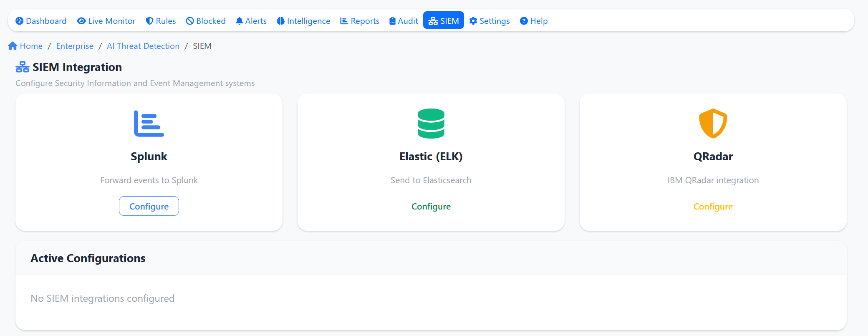Screen dimensions: 868x336
Task: Open the Dashboard menu item
Action: tap(41, 21)
